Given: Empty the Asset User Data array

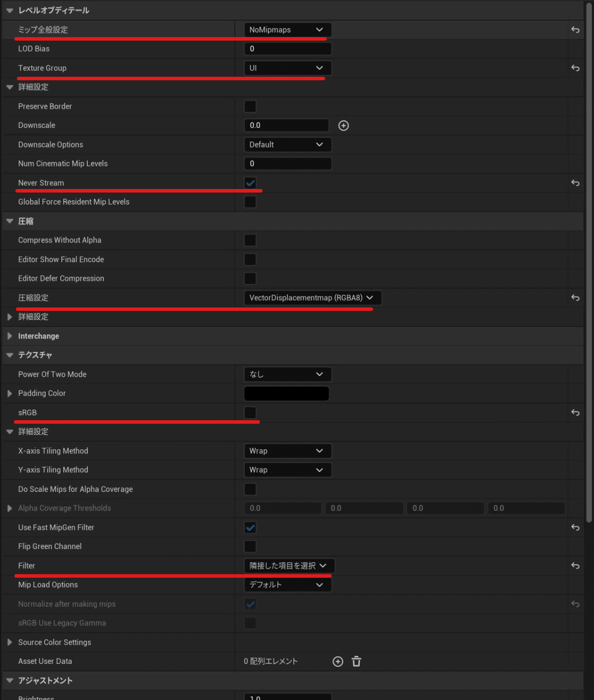Looking at the screenshot, I should point(356,661).
